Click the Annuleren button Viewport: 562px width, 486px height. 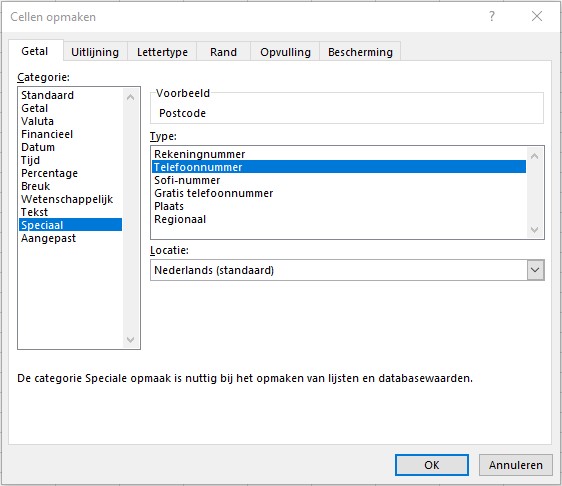coord(515,465)
